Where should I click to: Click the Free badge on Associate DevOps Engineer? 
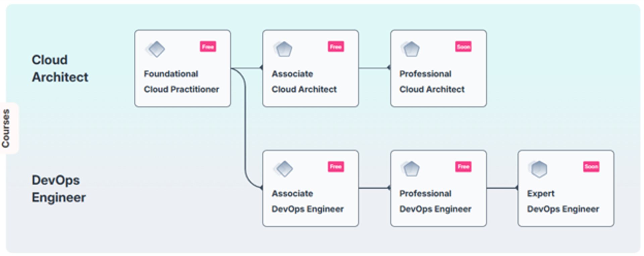click(336, 166)
